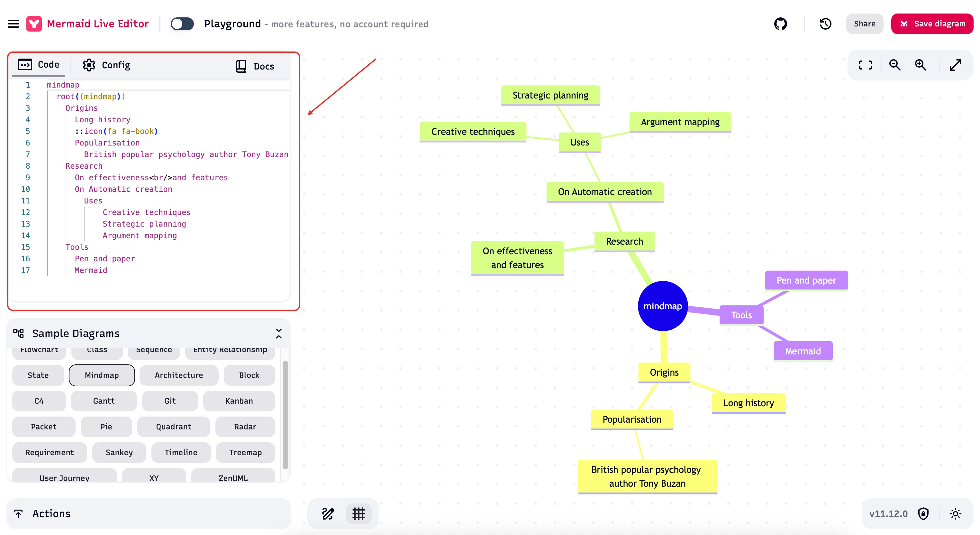Viewport: 980px width, 535px height.
Task: Toggle pan mode with the resize arrows icon
Action: (x=956, y=65)
